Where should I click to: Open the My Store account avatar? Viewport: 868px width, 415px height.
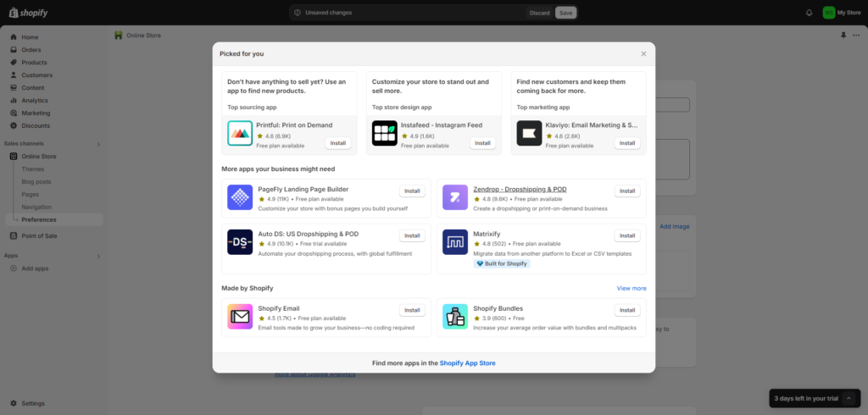coord(828,13)
